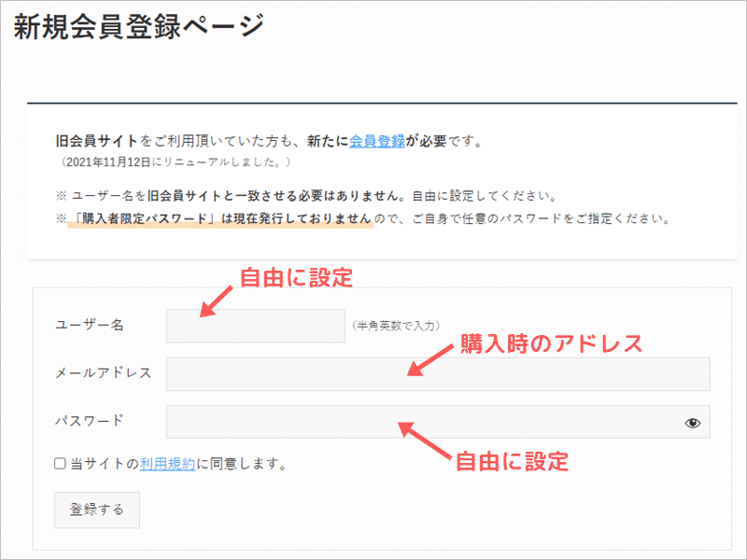Open the 利用規約 terms link

(167, 463)
